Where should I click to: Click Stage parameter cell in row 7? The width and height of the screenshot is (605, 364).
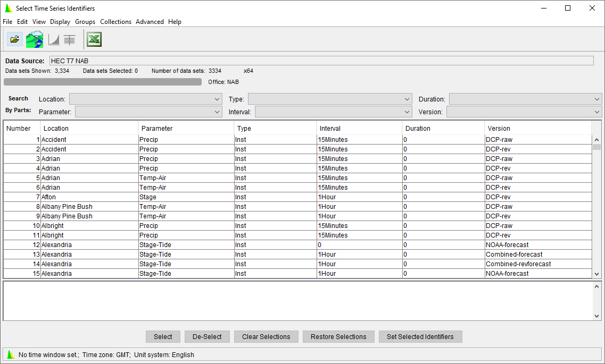click(x=186, y=197)
